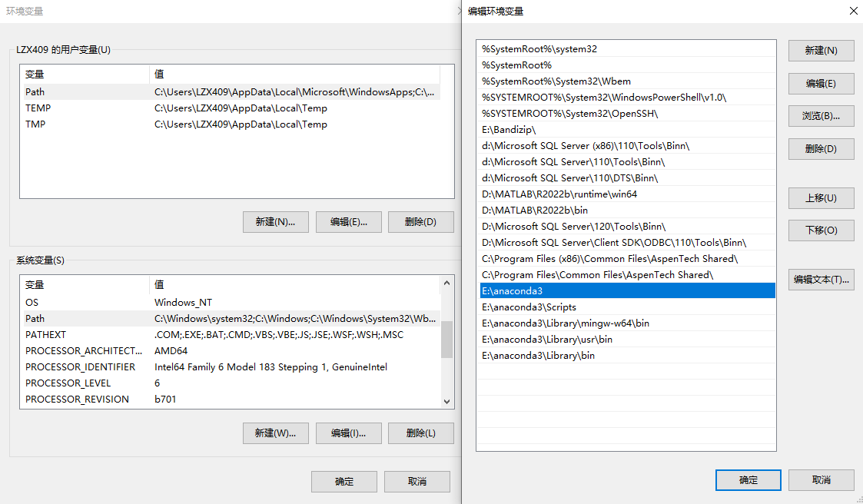Click the Intel64 Family 6 Model 183 value
Screen dimensions: 863x504
pos(271,367)
